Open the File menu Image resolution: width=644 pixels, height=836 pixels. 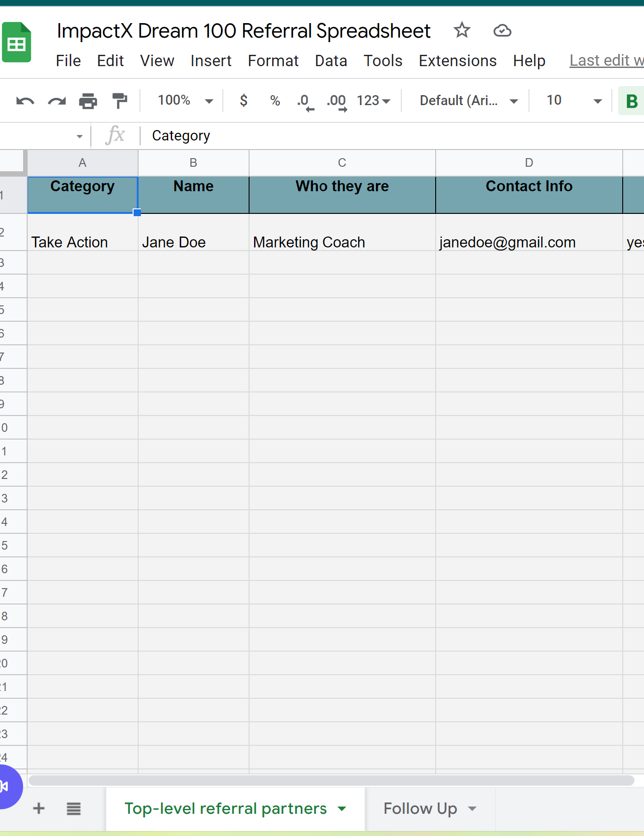click(68, 61)
